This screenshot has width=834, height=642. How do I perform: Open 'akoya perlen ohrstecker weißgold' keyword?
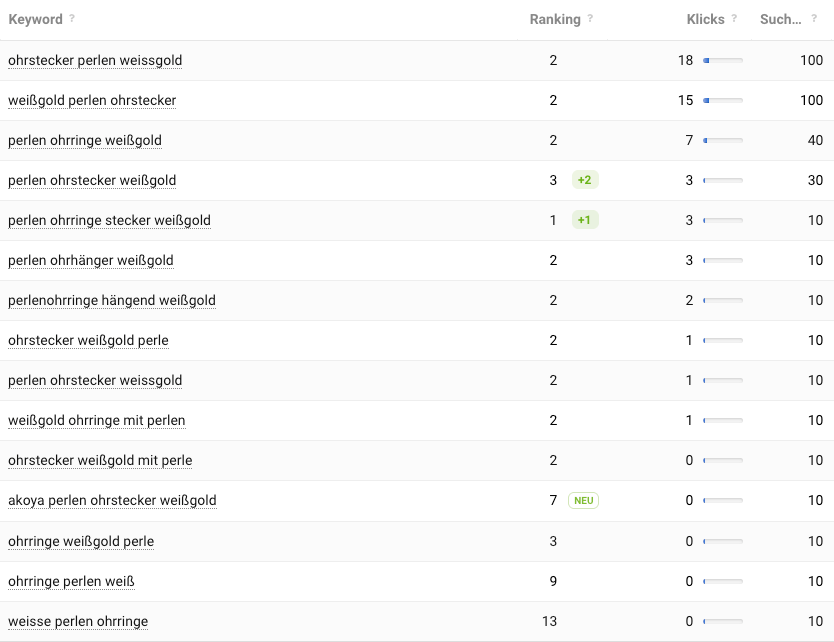[112, 501]
